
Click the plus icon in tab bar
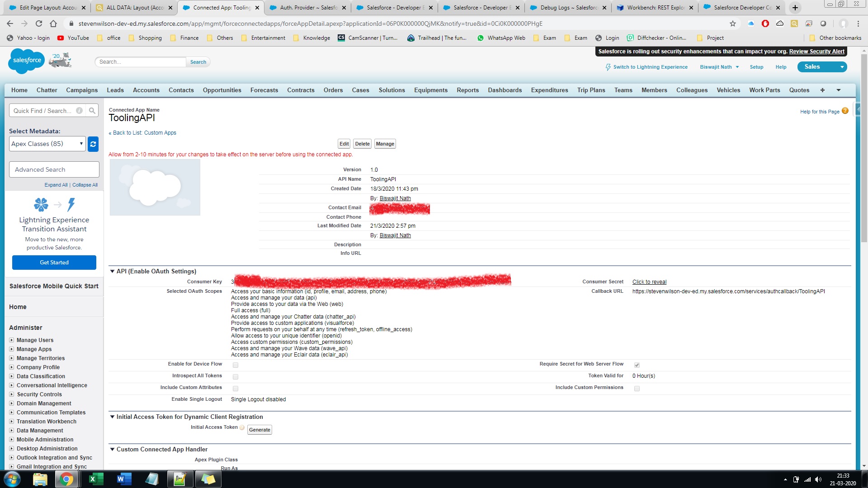(x=822, y=90)
